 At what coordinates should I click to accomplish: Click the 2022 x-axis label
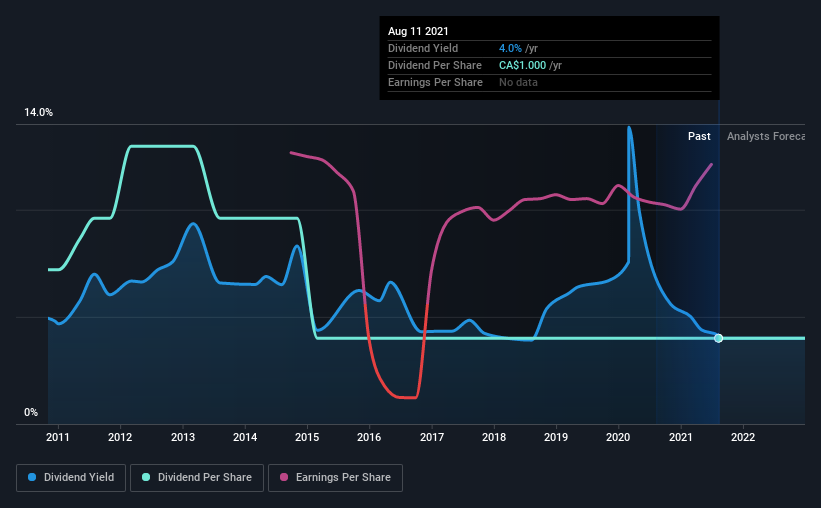coord(743,437)
